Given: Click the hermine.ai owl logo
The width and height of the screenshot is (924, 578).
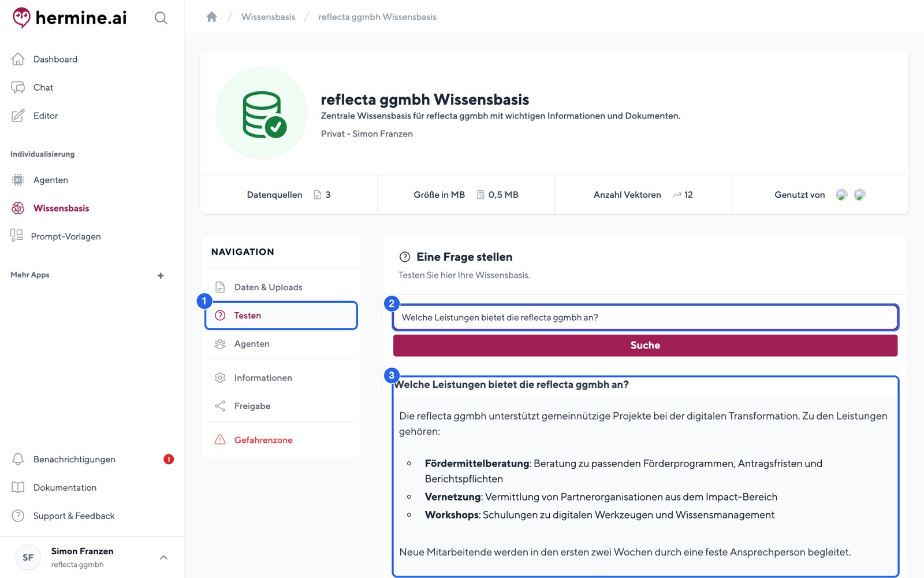Looking at the screenshot, I should (21, 18).
